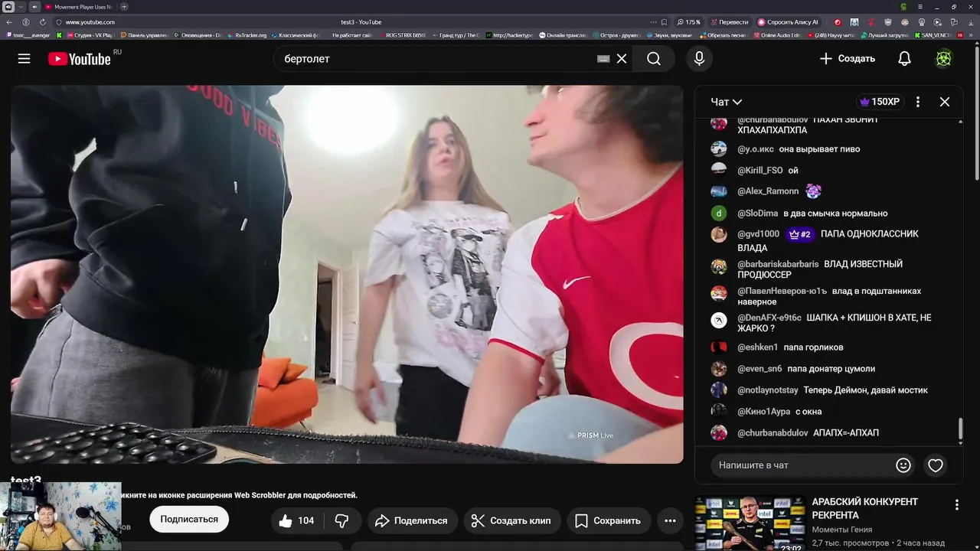
Task: Open the АРАБСКИЙ КОНКУРЕНТ РЕКРЕНТА video thumbnail
Action: [750, 524]
